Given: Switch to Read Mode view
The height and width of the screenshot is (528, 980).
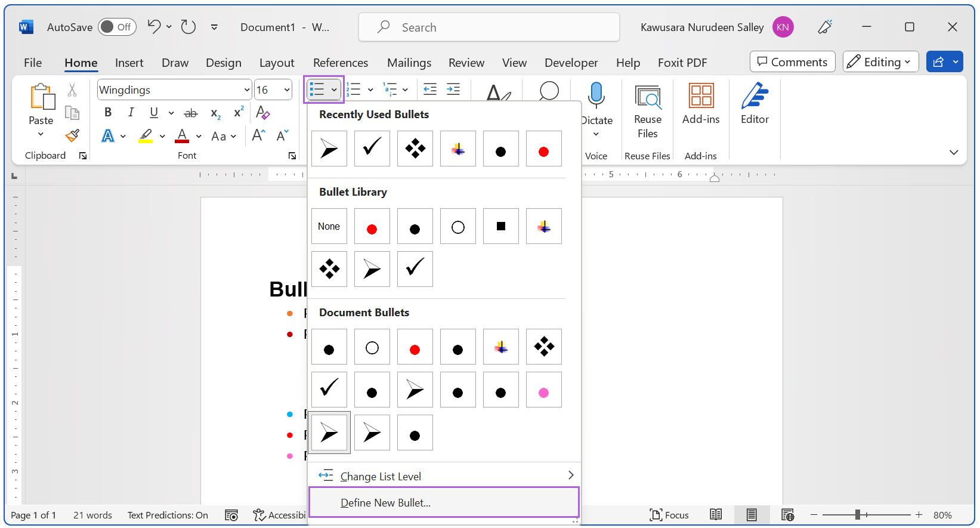Looking at the screenshot, I should (716, 515).
